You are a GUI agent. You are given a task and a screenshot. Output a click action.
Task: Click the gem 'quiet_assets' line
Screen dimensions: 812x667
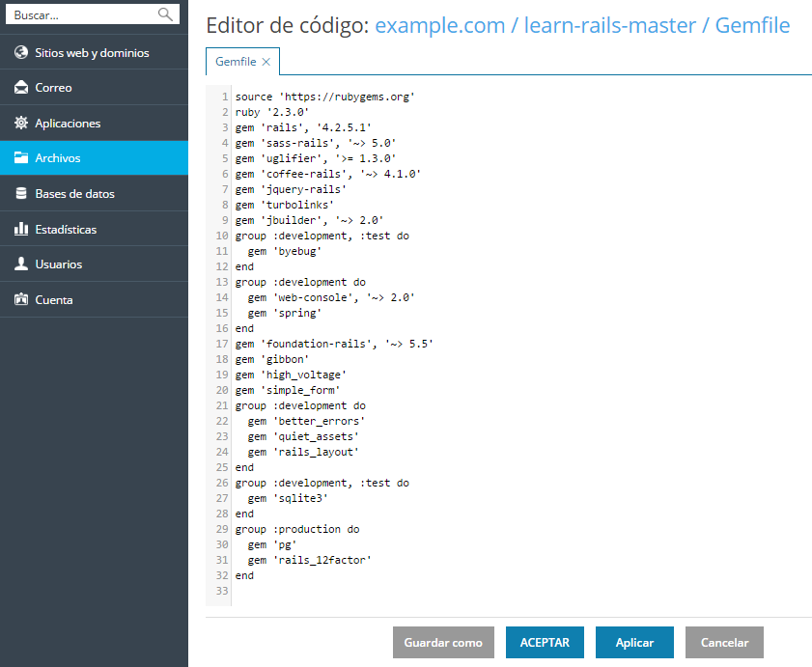coord(303,436)
